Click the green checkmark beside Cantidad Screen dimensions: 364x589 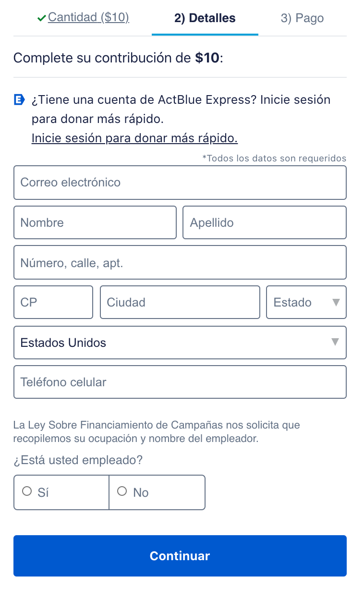(x=42, y=18)
